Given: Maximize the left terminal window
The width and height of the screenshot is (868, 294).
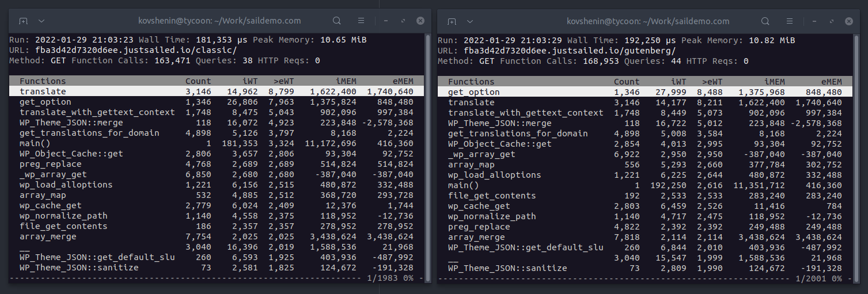Looking at the screenshot, I should (x=403, y=21).
